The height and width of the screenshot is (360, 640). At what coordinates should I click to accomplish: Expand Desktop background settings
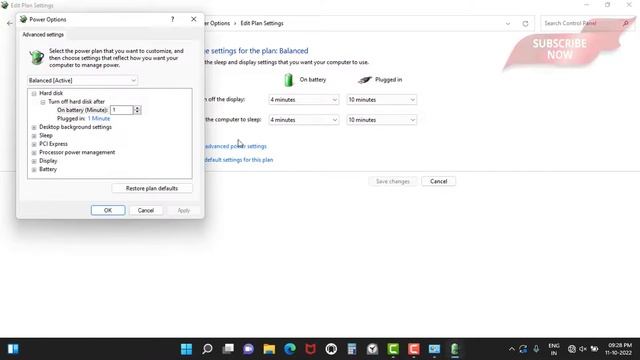coord(34,127)
